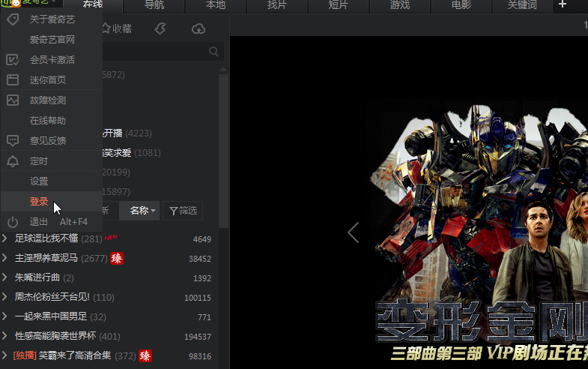This screenshot has height=369, width=588.
Task: Switch to the 导航 tab
Action: pos(154,5)
